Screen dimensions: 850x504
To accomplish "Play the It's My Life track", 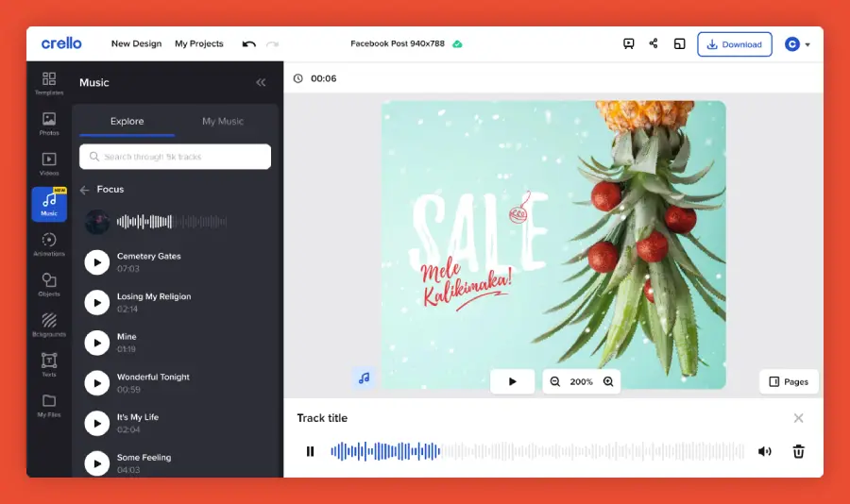I will click(97, 423).
